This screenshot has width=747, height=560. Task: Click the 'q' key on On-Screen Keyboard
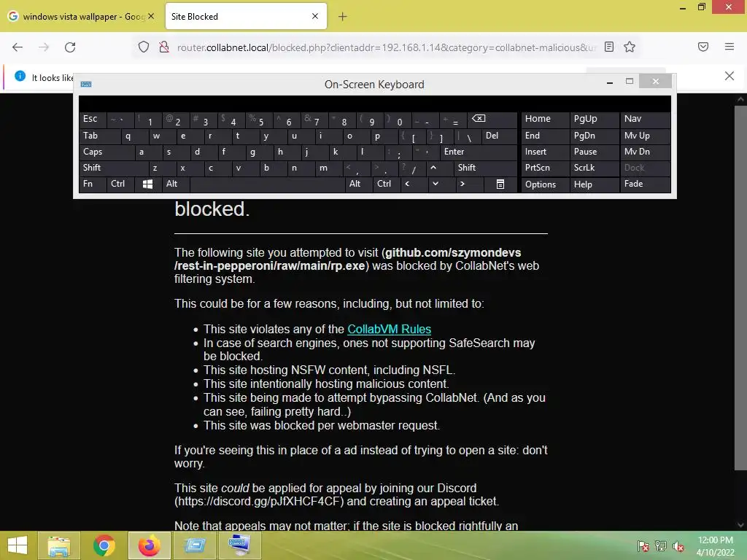pos(134,136)
